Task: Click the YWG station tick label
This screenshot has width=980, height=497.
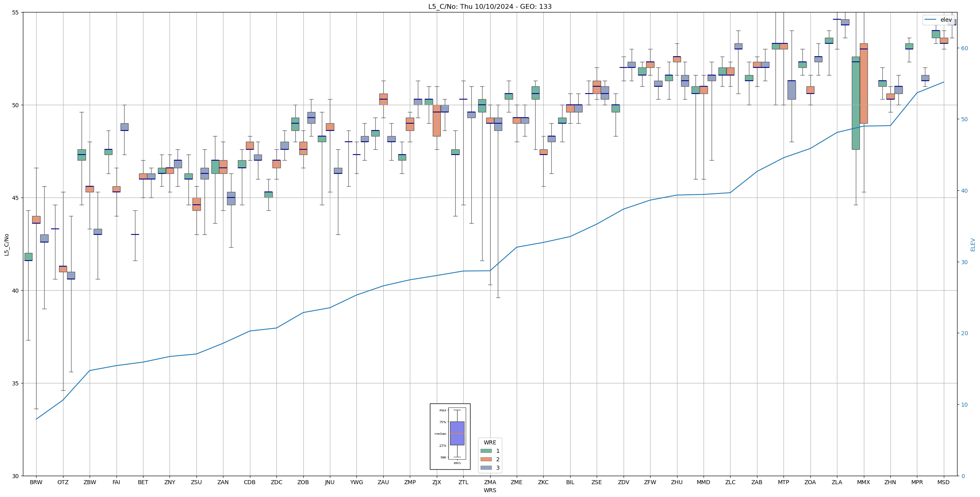Action: (x=357, y=482)
